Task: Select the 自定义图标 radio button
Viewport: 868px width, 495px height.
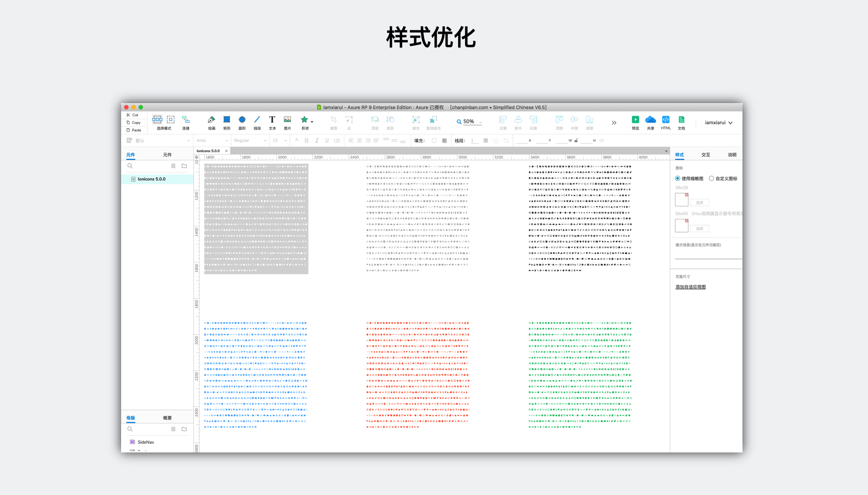Action: (711, 179)
